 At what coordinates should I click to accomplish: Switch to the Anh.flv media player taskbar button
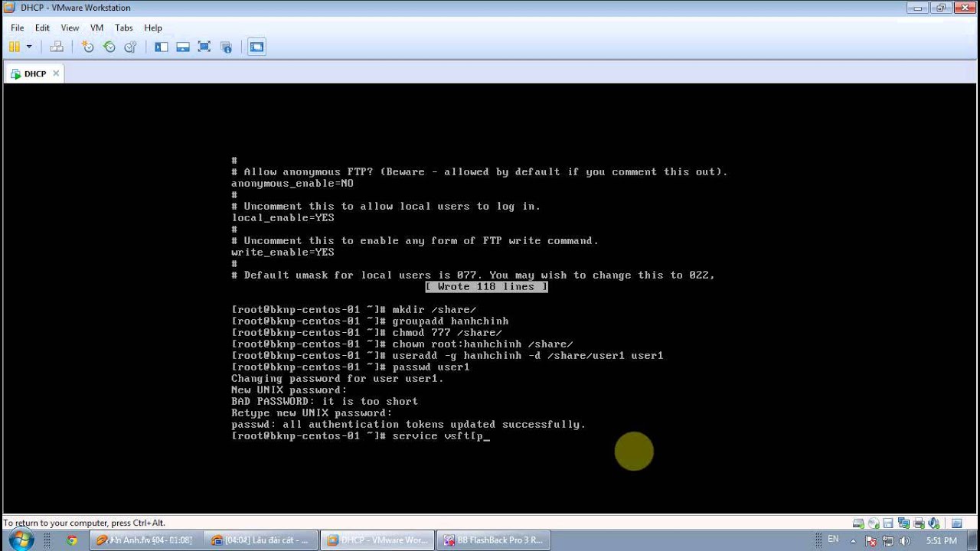(145, 540)
